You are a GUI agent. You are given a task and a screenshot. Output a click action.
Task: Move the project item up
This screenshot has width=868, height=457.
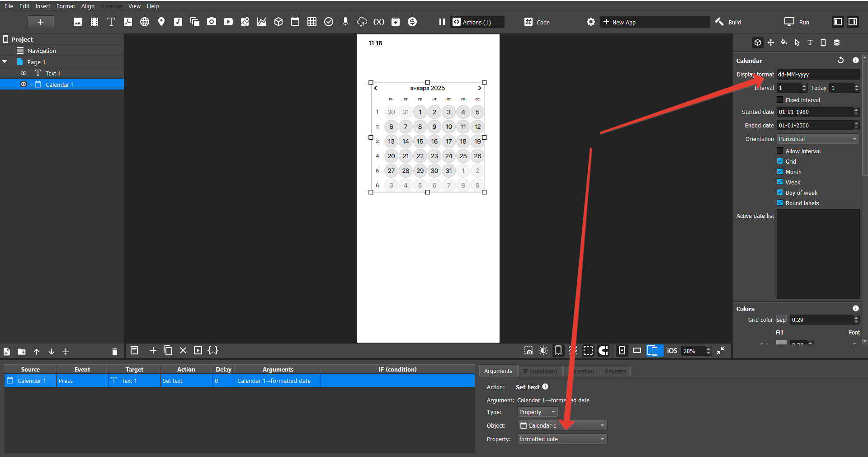[37, 351]
